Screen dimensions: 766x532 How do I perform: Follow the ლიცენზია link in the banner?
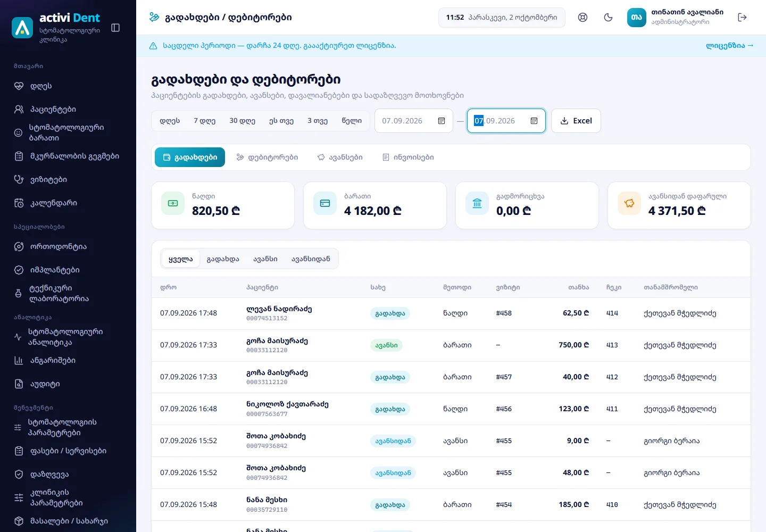pyautogui.click(x=730, y=46)
